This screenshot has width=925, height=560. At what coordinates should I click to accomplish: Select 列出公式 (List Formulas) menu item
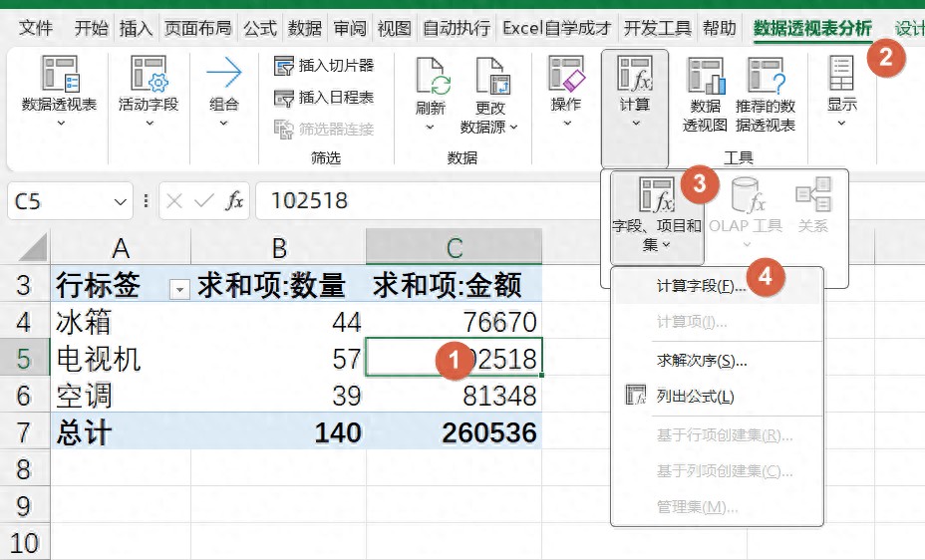[x=695, y=397]
